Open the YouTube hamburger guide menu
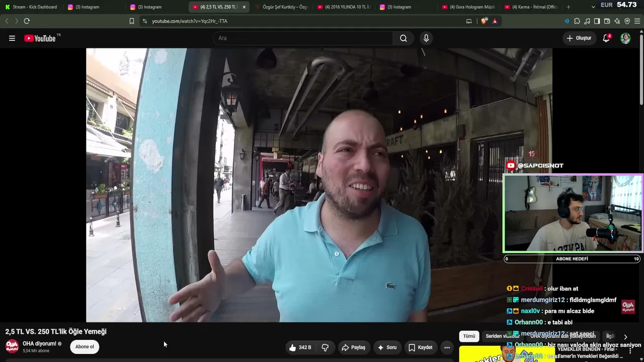Viewport: 644px width, 362px height. 12,38
